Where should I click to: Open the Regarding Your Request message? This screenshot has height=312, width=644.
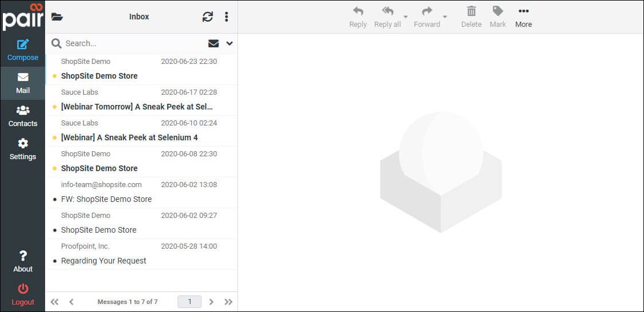tap(141, 254)
